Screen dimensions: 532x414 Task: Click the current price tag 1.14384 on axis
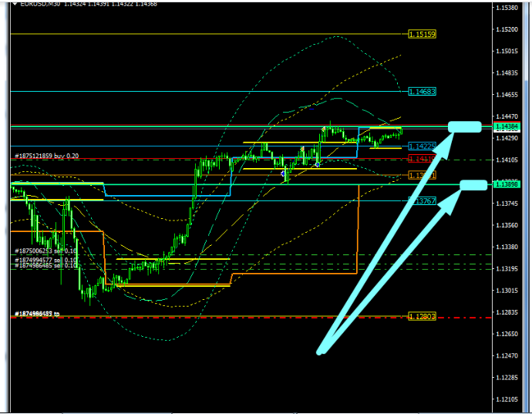507,126
